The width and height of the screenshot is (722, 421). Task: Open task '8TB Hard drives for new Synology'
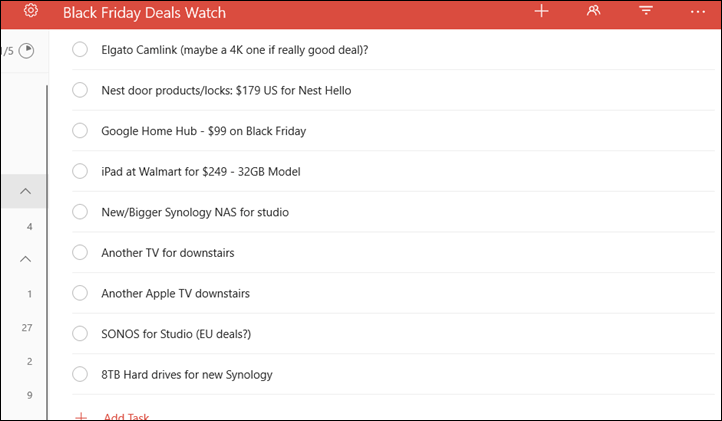click(x=186, y=374)
